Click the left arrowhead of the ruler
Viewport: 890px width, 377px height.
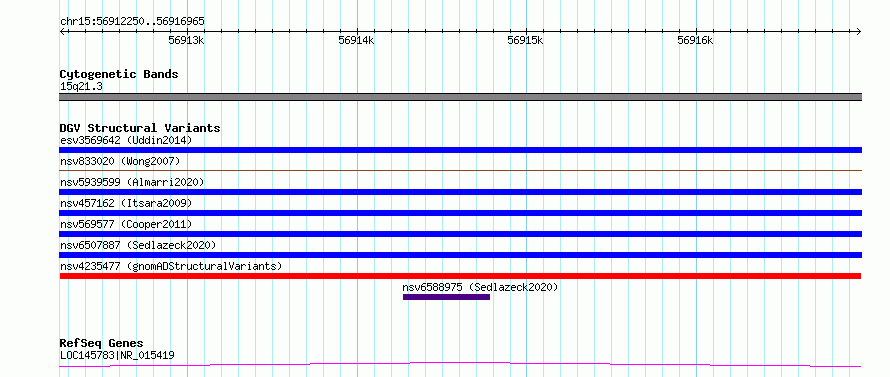(62, 31)
